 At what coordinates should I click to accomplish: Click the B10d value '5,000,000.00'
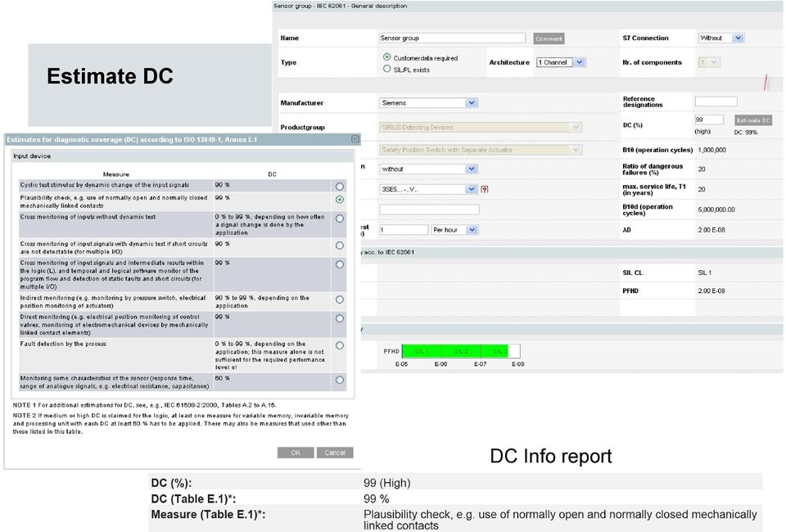click(x=716, y=210)
